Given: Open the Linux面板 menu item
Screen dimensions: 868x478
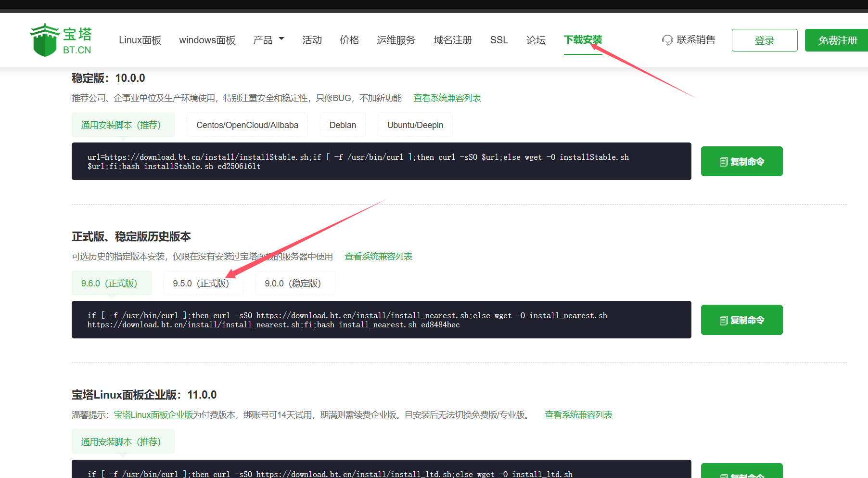Looking at the screenshot, I should pyautogui.click(x=140, y=40).
